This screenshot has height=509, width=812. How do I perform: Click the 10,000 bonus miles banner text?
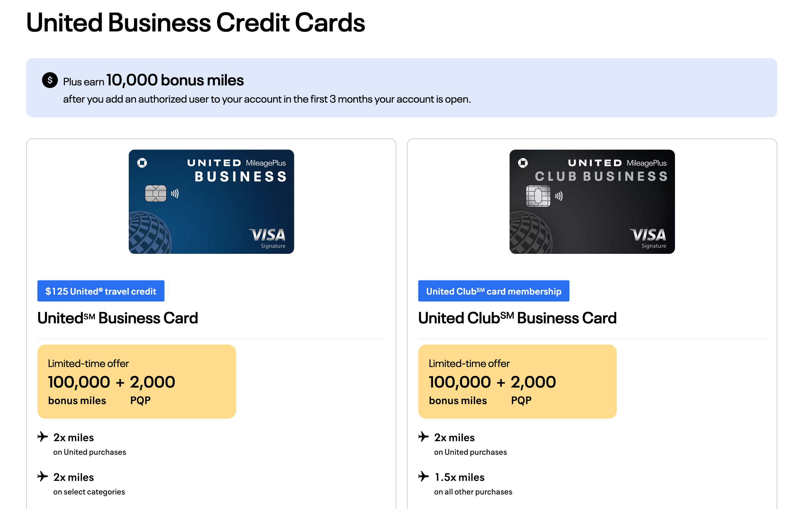[x=175, y=80]
